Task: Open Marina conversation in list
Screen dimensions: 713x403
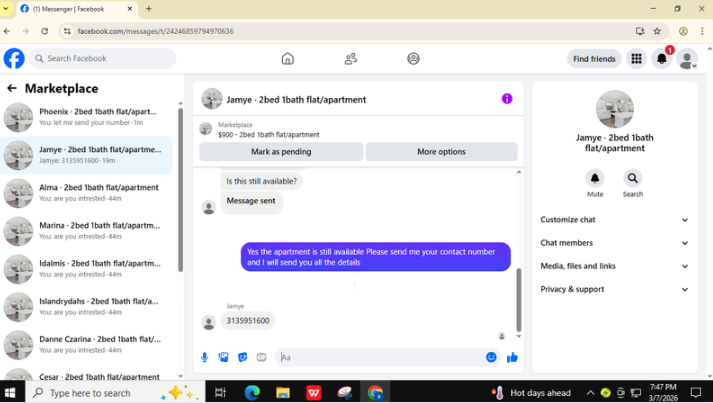Action: coord(86,231)
